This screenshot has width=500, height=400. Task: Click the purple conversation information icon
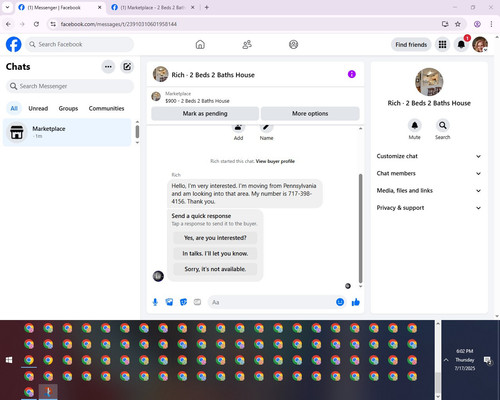[x=352, y=74]
